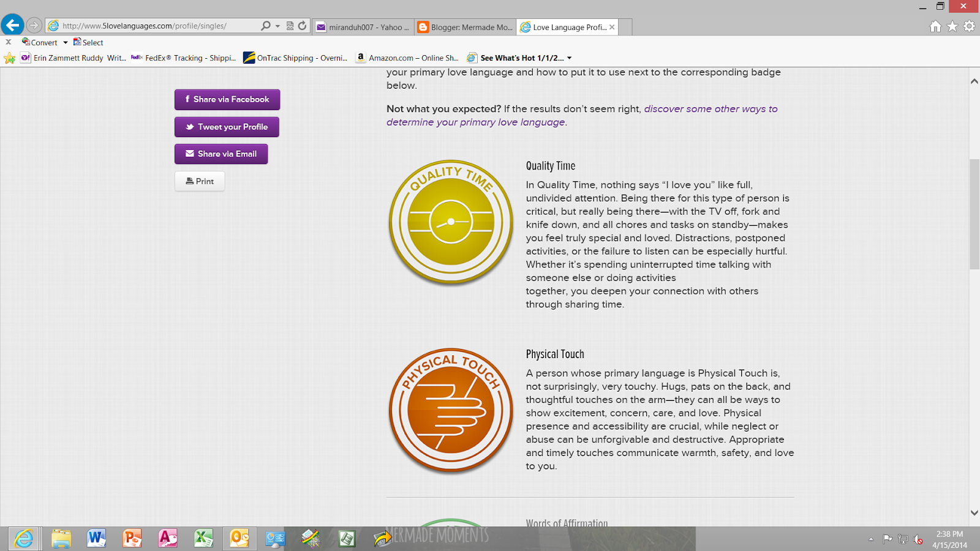Image resolution: width=980 pixels, height=551 pixels.
Task: Click the Share via Facebook button
Action: point(227,99)
